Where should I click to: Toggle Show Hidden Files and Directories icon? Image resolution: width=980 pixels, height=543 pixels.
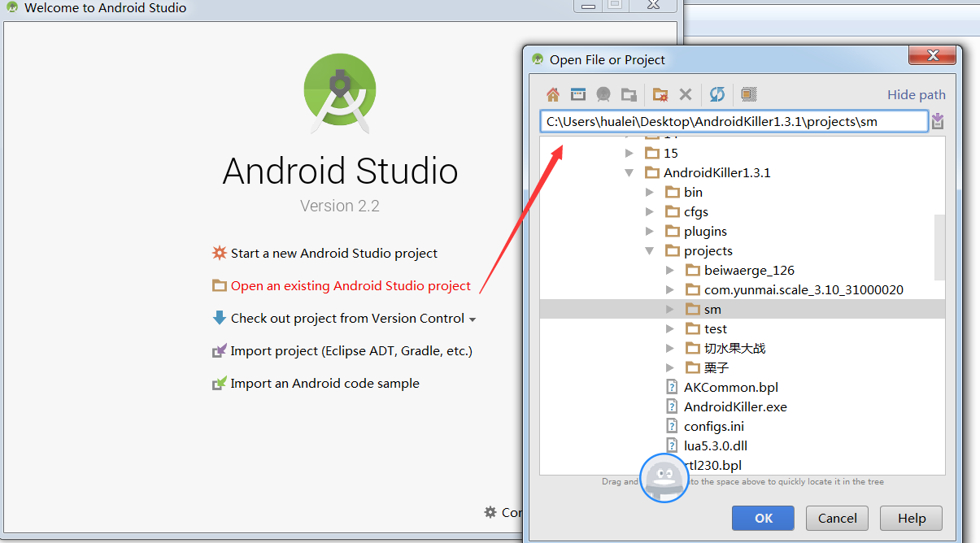(749, 94)
